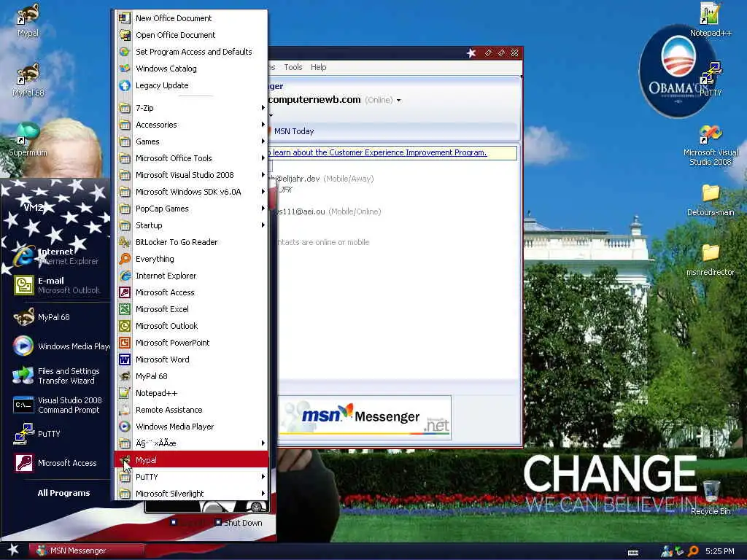
Task: Open the Recycle Bin
Action: point(711,497)
